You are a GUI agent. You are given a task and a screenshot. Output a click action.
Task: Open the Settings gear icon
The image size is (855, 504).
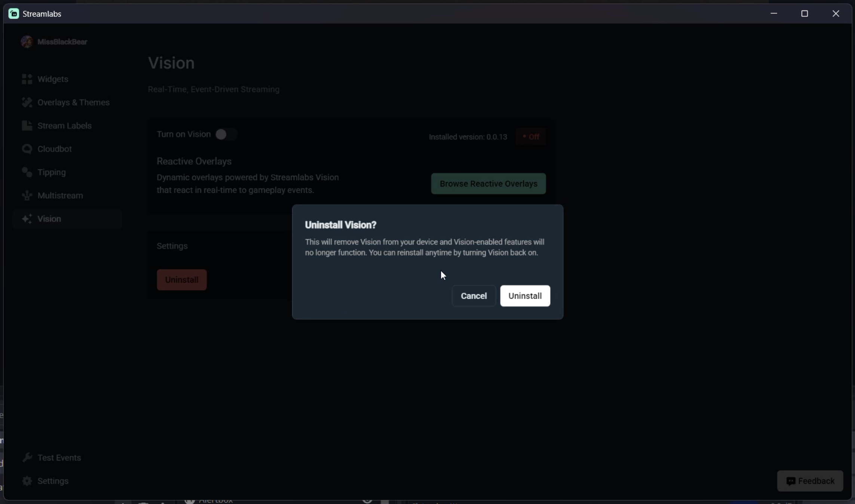27,481
